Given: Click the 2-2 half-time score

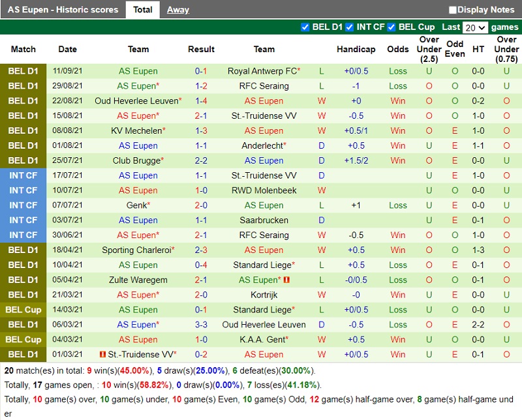Looking at the screenshot, I should point(478,325).
